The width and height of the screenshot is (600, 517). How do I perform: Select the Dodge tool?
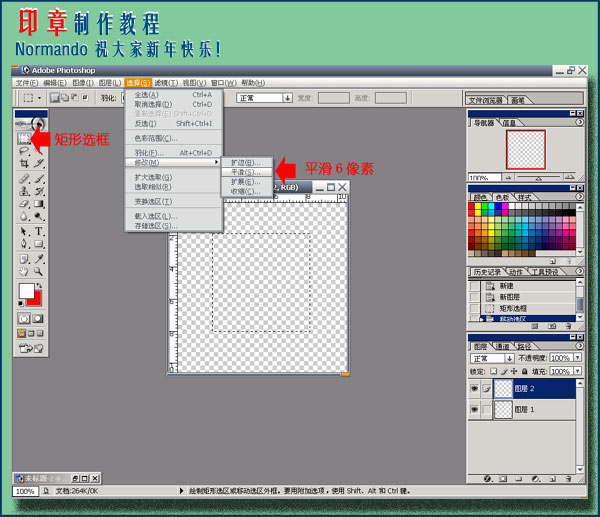coord(39,216)
